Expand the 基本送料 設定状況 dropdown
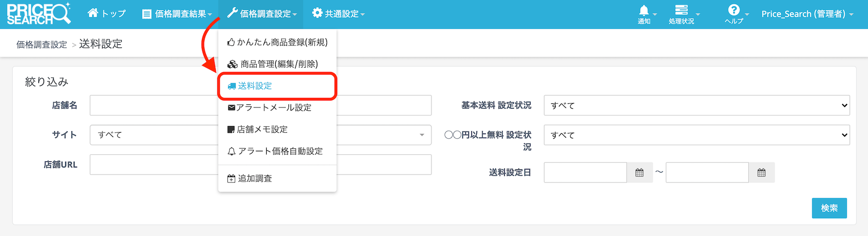Viewport: 868px width, 236px height. click(696, 105)
